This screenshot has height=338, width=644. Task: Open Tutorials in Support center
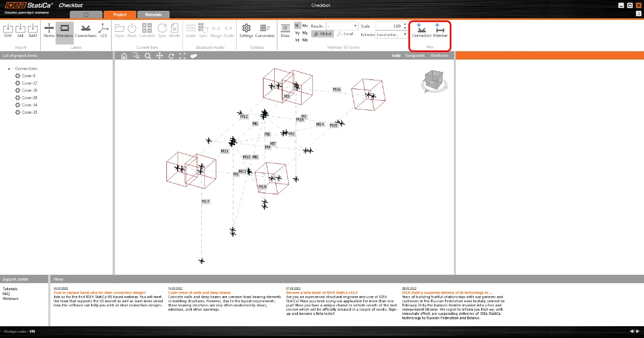click(x=10, y=289)
